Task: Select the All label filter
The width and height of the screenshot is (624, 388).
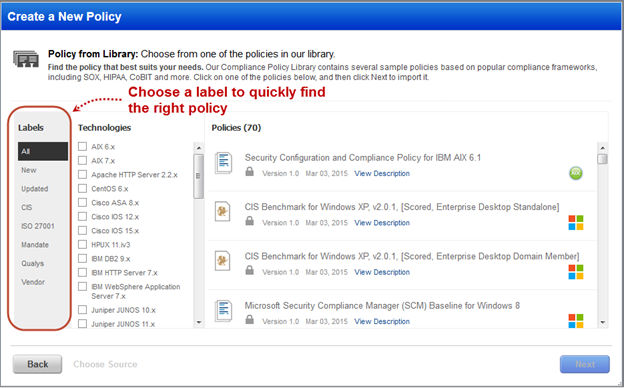Action: (43, 151)
